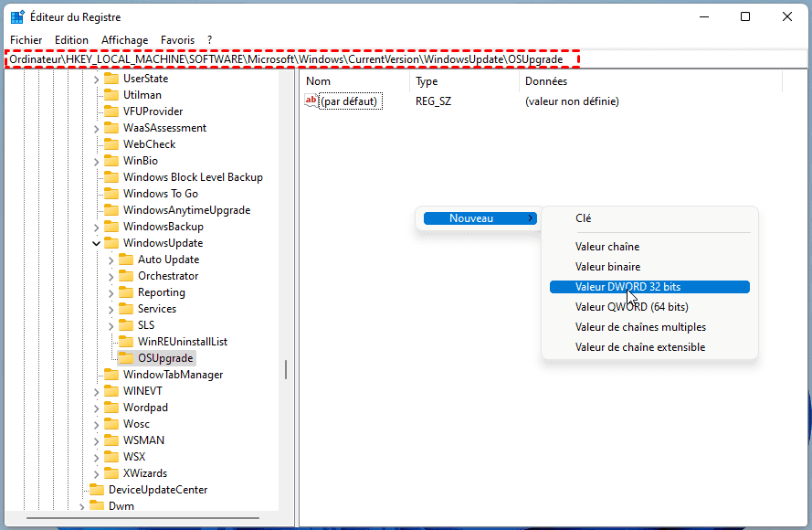Click the WindowsBackup folder icon
812x530 pixels.
[111, 227]
